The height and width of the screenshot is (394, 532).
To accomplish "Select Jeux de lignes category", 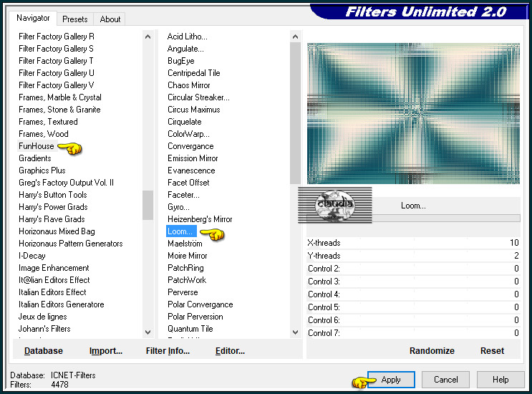I will (42, 317).
